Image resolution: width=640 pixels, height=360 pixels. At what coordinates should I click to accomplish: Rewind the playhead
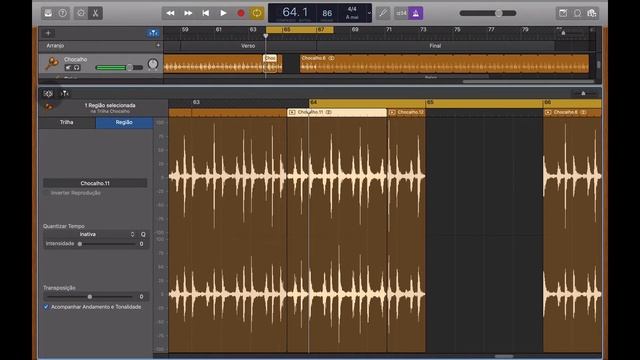pos(170,13)
